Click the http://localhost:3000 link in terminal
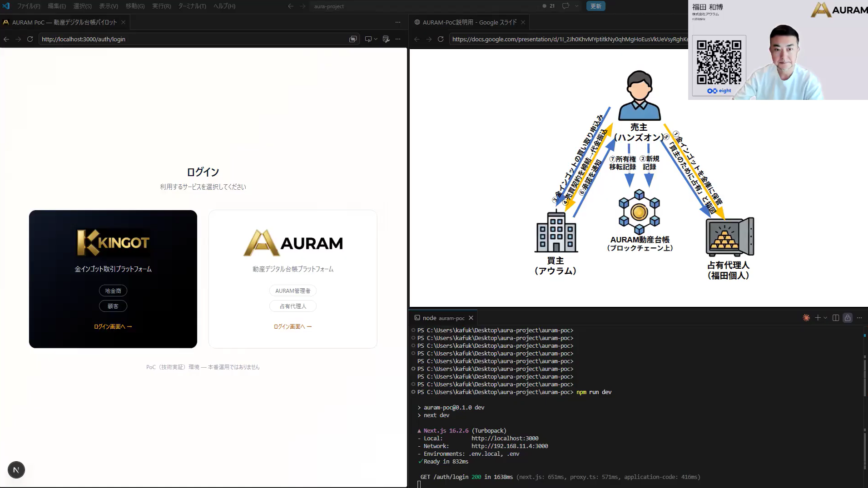868x488 pixels. click(x=505, y=438)
